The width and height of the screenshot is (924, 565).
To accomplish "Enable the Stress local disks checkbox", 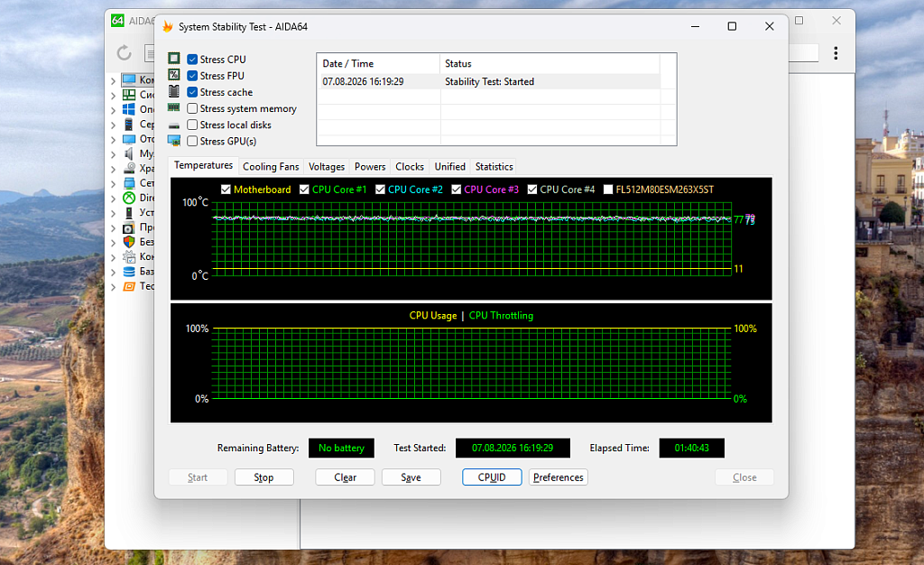I will 192,125.
